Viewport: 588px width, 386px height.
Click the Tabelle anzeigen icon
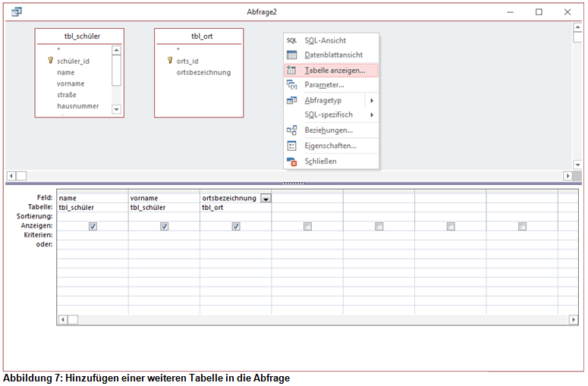tap(291, 70)
